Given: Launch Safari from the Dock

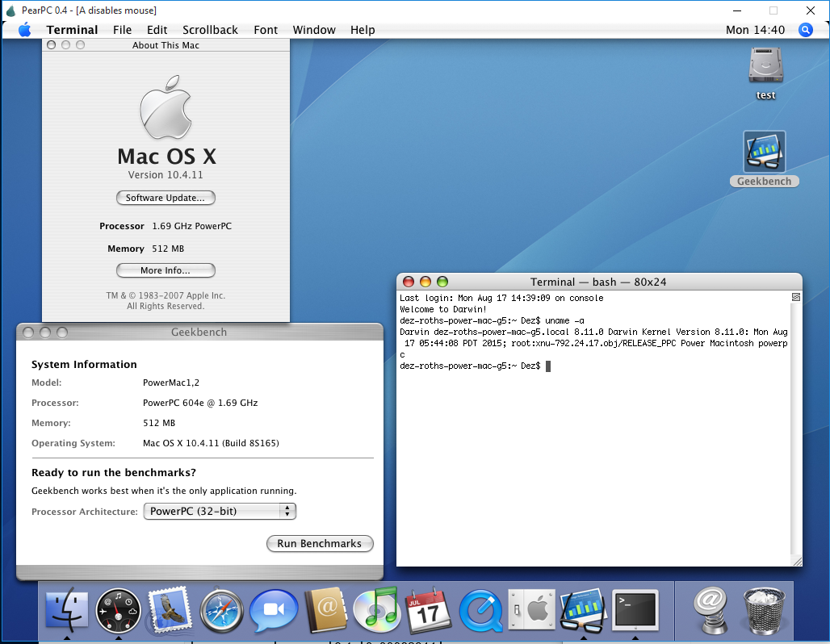Looking at the screenshot, I should [222, 611].
